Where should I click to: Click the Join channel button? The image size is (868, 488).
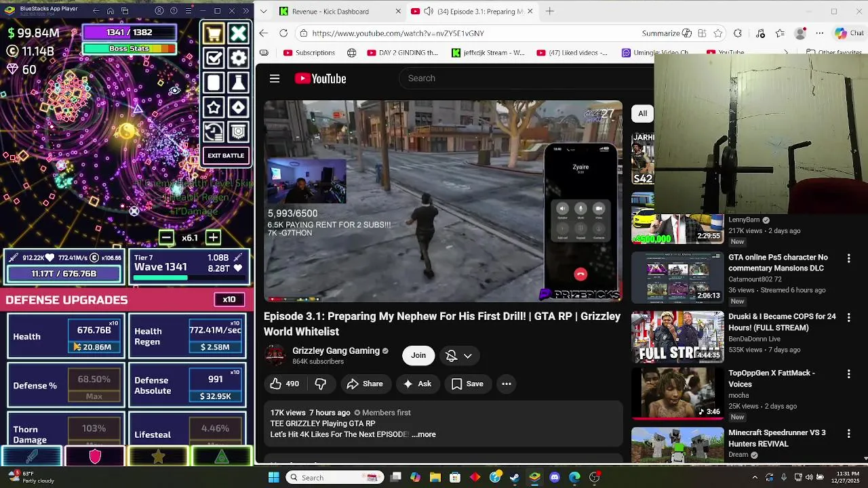click(418, 355)
